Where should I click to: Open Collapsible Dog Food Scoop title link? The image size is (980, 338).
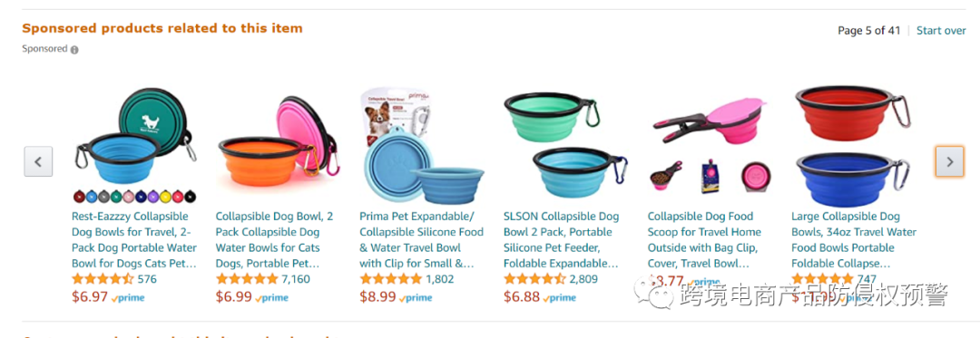tap(704, 240)
